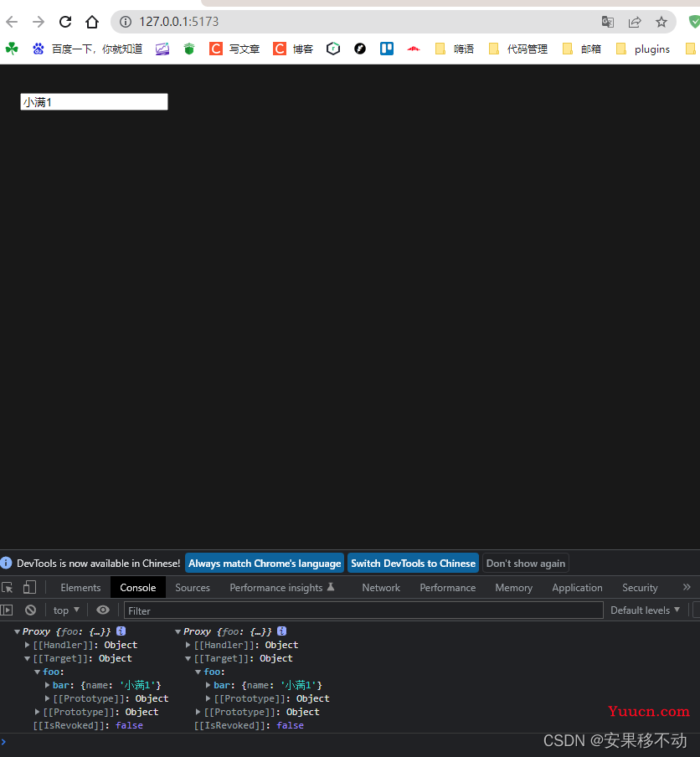Collapse [[Target]] in the first Proxy
Screen dimensions: 700x757
point(27,658)
